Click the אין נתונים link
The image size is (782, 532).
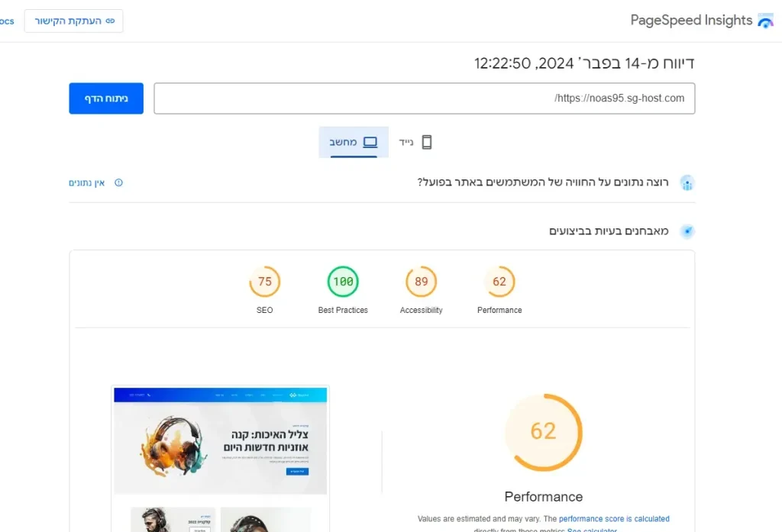pyautogui.click(x=87, y=183)
